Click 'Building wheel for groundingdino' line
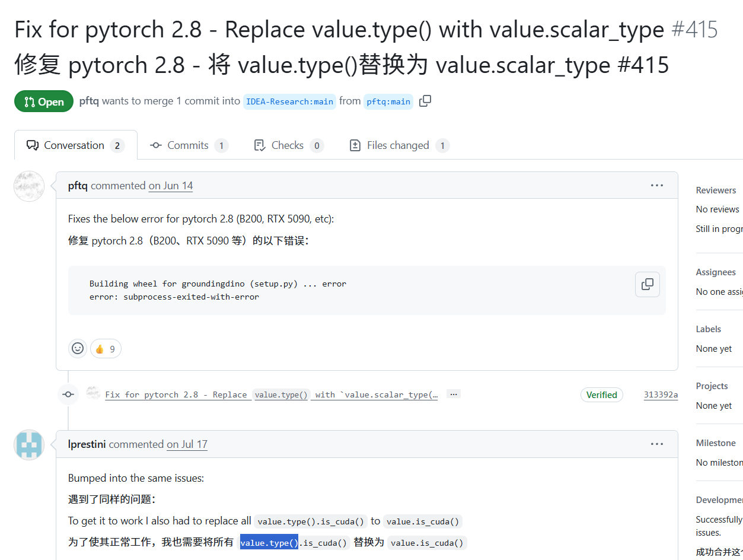Image resolution: width=743 pixels, height=560 pixels. point(218,284)
